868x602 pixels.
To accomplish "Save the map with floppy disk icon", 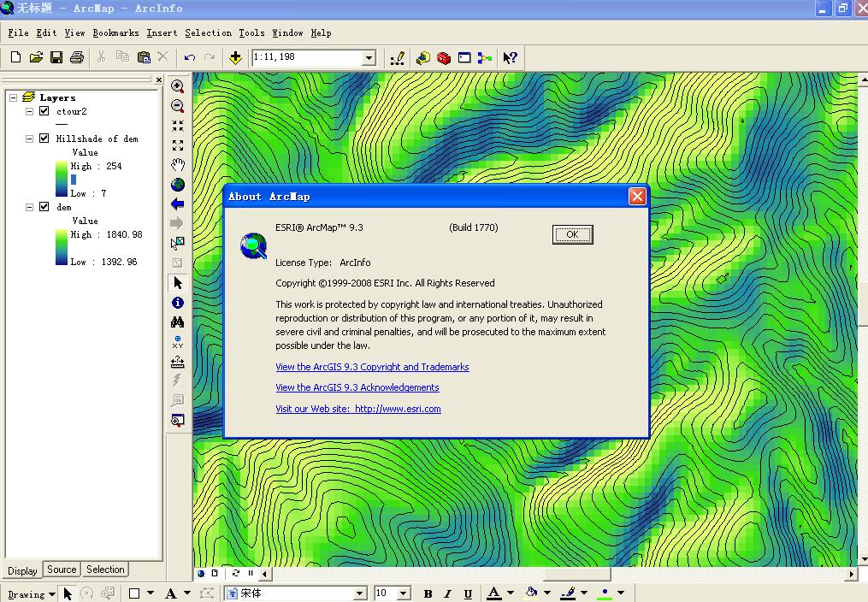I will pos(56,57).
